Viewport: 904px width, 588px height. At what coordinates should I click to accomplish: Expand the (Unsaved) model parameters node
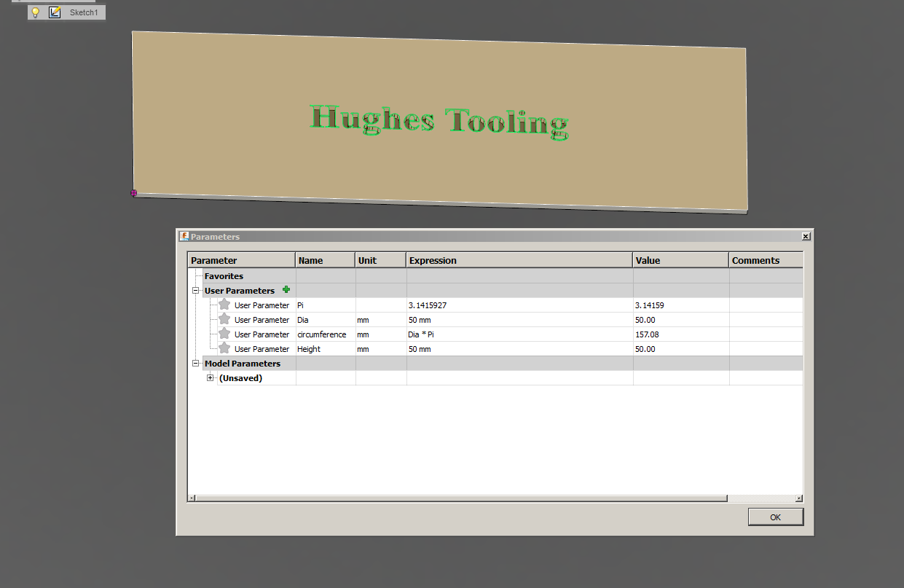pos(211,377)
